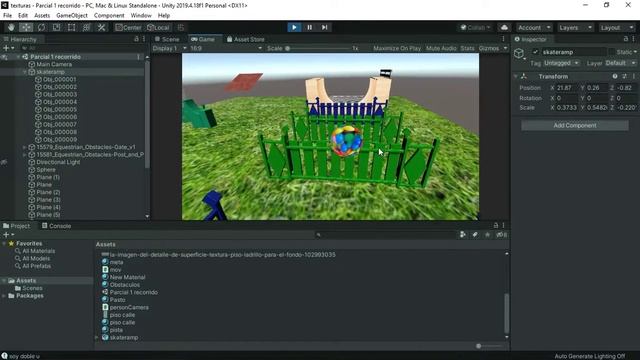This screenshot has width=640, height=360.
Task: Select the Move tool in toolbar
Action: (26, 27)
